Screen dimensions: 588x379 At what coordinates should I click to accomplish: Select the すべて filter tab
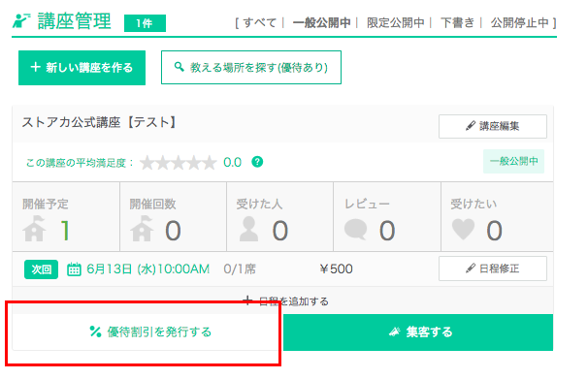pos(259,23)
